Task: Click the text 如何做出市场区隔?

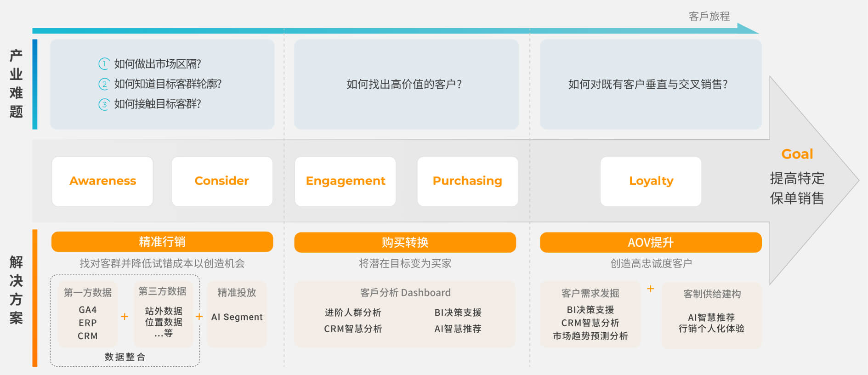Action: (158, 64)
